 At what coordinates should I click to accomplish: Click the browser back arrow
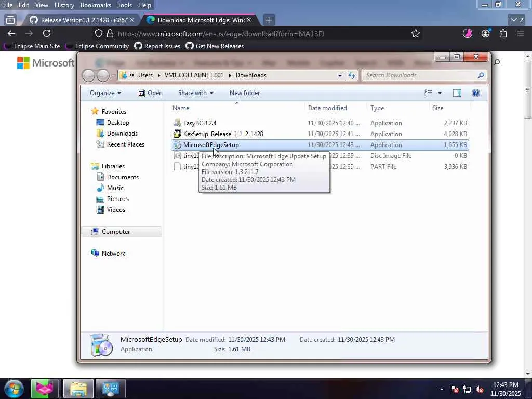11,33
